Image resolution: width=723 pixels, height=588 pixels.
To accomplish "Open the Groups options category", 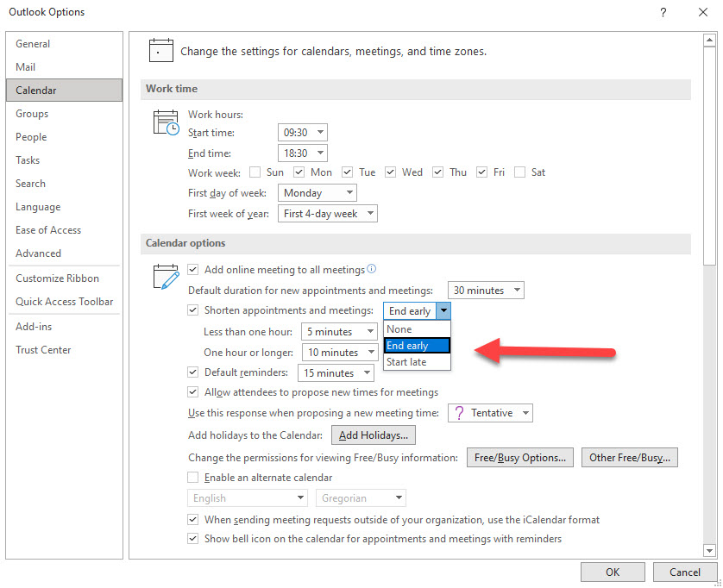I will 64,114.
